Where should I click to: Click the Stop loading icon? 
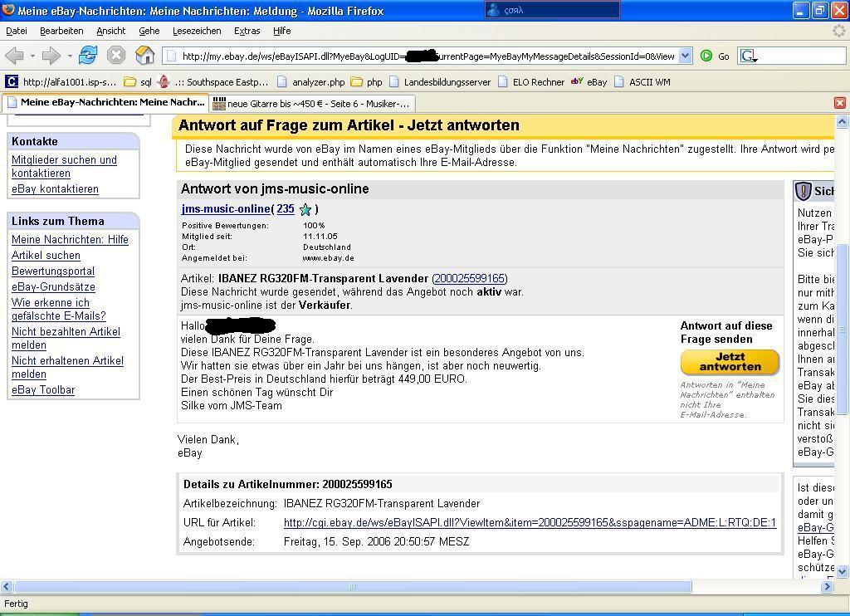click(116, 56)
